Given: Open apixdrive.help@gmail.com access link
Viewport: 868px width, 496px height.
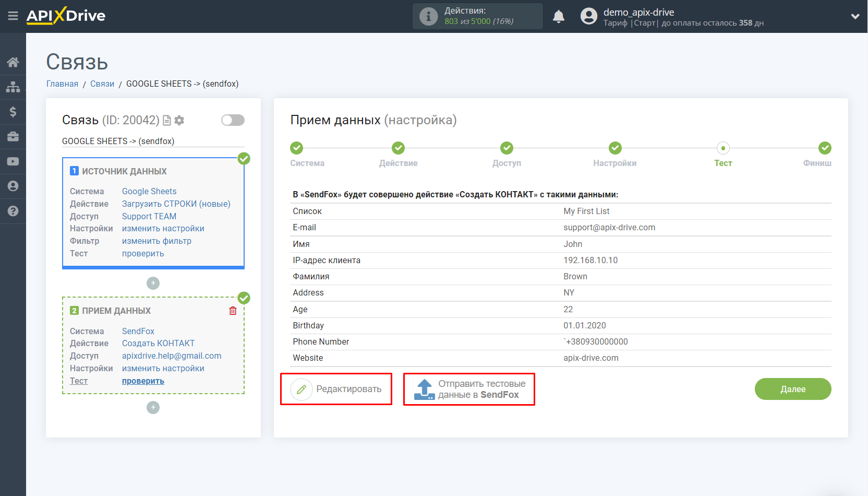Looking at the screenshot, I should coord(172,356).
